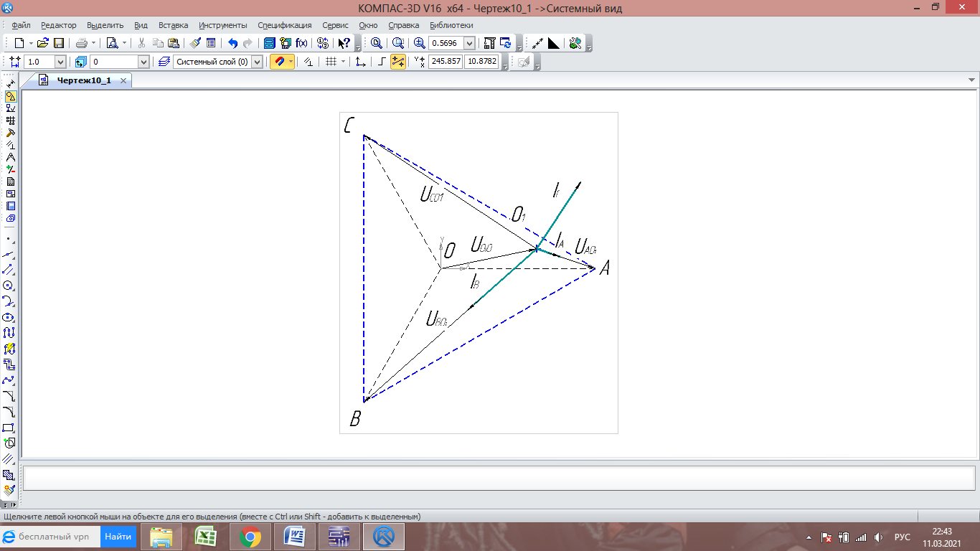980x551 pixels.
Task: Toggle orthogonal drawing mode
Action: [382, 62]
